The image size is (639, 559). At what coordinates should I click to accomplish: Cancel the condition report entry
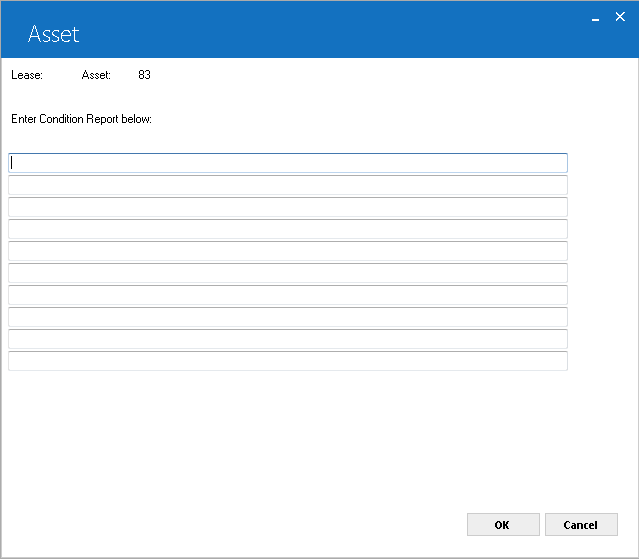(x=581, y=525)
